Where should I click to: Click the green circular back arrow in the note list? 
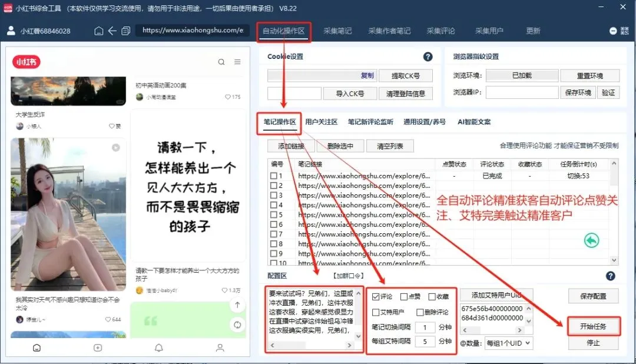pos(591,240)
